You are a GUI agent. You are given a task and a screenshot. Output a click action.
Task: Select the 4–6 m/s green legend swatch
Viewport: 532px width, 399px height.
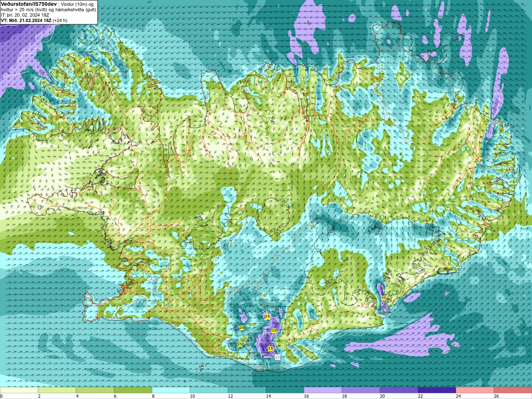(x=95, y=390)
